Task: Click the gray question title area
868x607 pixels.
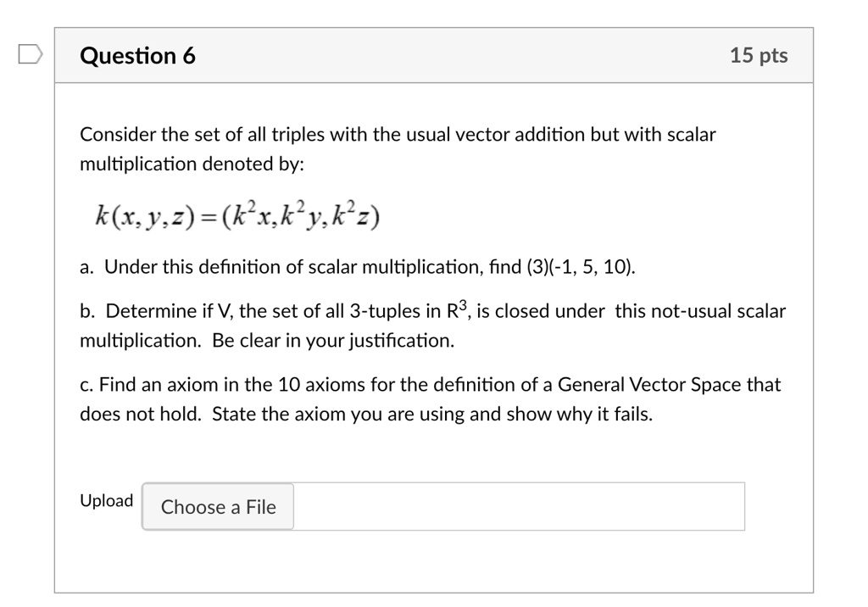Action: (x=138, y=54)
